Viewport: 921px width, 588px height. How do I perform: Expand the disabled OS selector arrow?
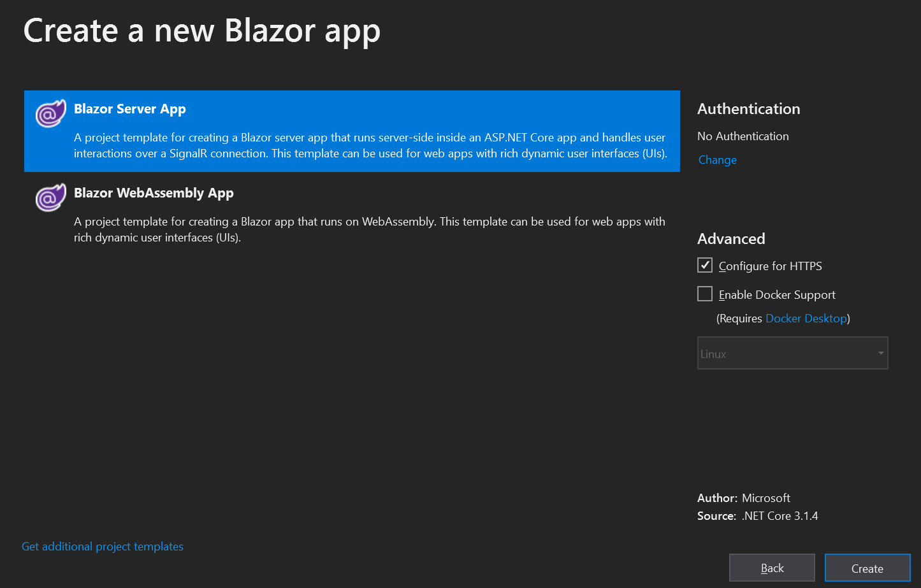[x=880, y=352]
